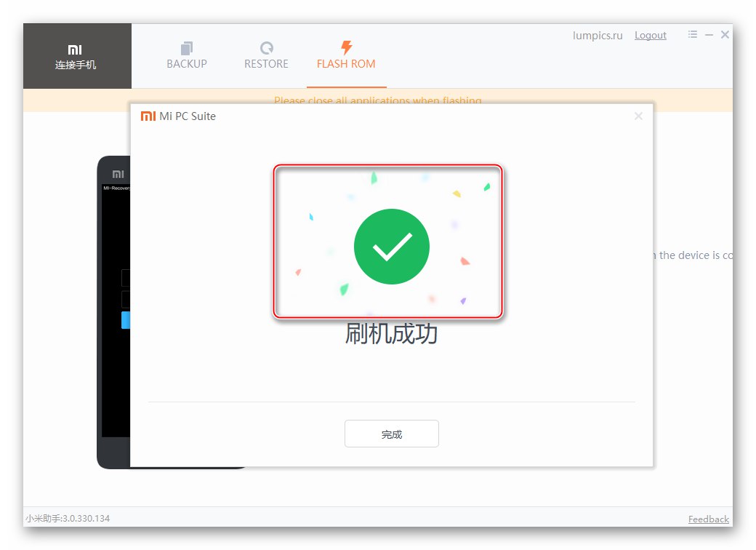Click the restore circular arrow icon
This screenshot has height=550, width=756.
coord(267,48)
